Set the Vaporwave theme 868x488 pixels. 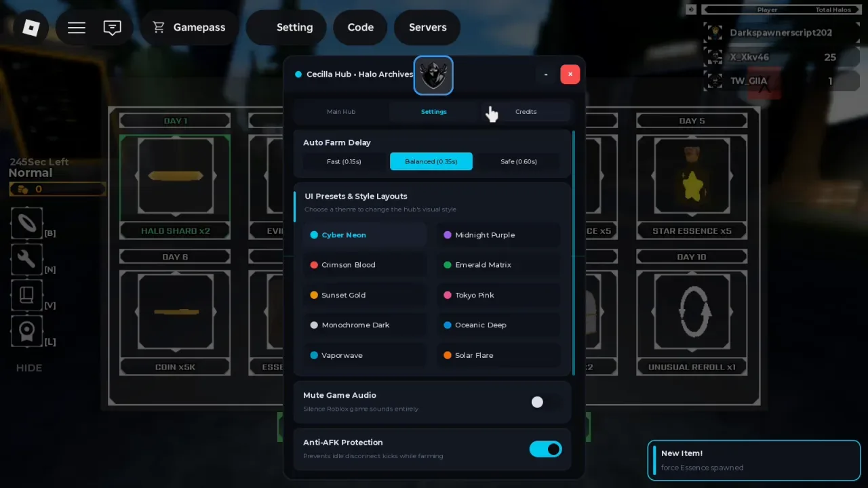pos(365,355)
